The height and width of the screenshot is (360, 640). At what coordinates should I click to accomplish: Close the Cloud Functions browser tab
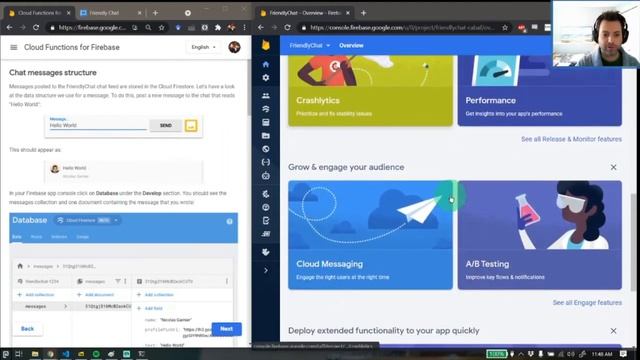coord(69,13)
